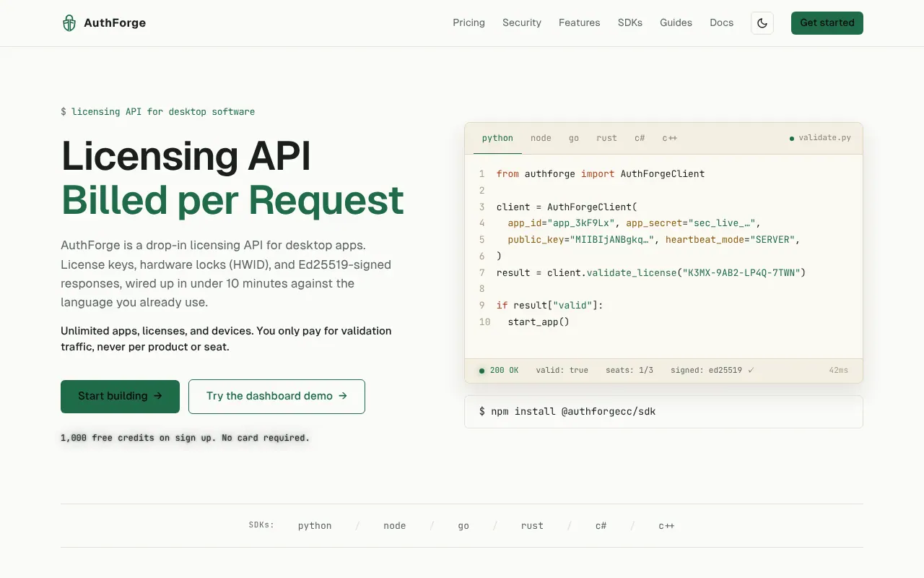Click the "valid: true" status entry
Viewport: 924px width, 578px height.
tap(562, 371)
